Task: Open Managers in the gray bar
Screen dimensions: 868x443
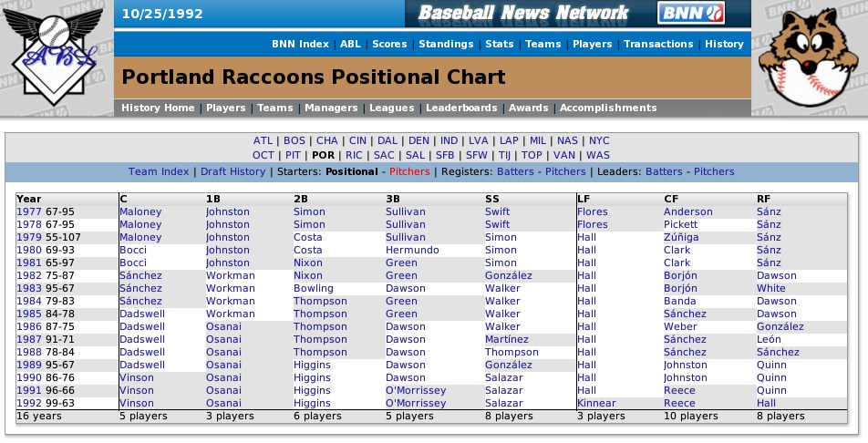Action: [331, 108]
